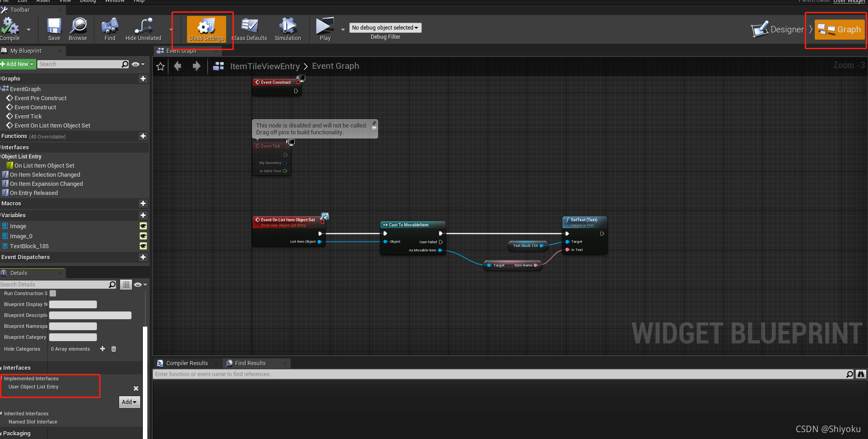
Task: Save the blueprint with the Save icon
Action: point(54,27)
